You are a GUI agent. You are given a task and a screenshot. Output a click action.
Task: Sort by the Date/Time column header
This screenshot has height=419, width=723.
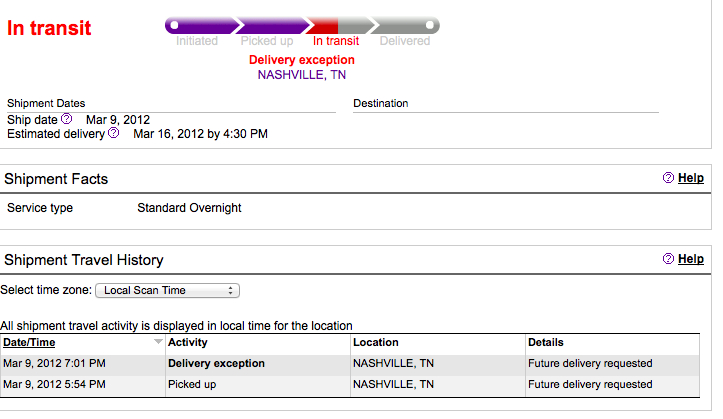pyautogui.click(x=30, y=342)
